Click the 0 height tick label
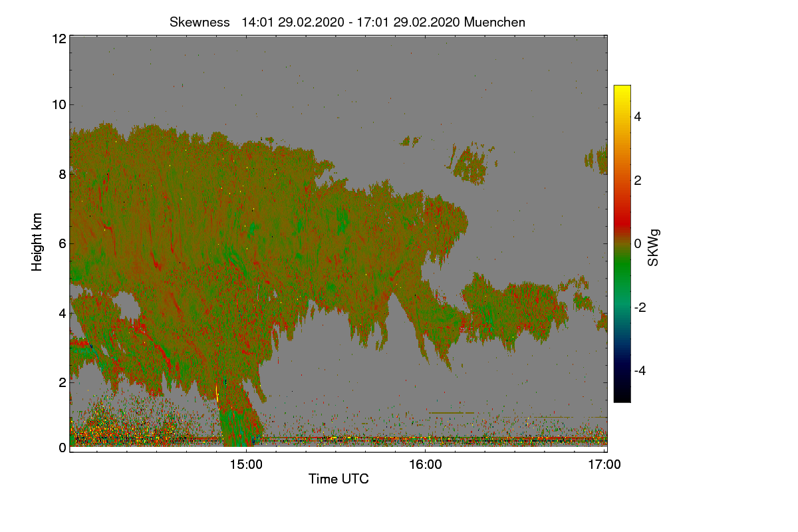 [62, 448]
